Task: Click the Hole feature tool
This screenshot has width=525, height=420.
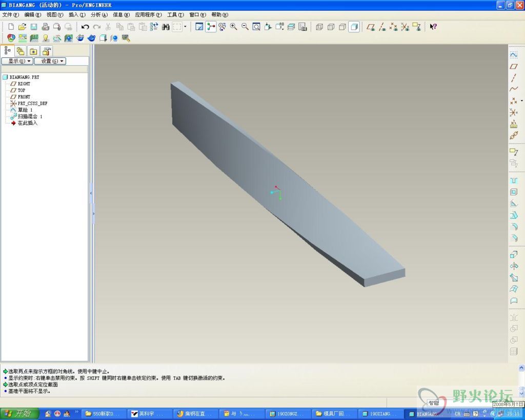Action: tap(513, 181)
